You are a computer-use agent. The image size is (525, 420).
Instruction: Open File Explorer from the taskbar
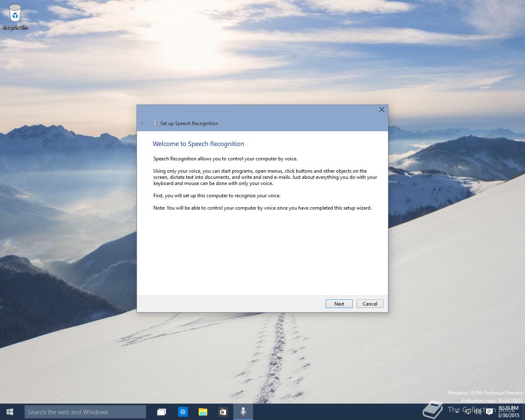203,412
